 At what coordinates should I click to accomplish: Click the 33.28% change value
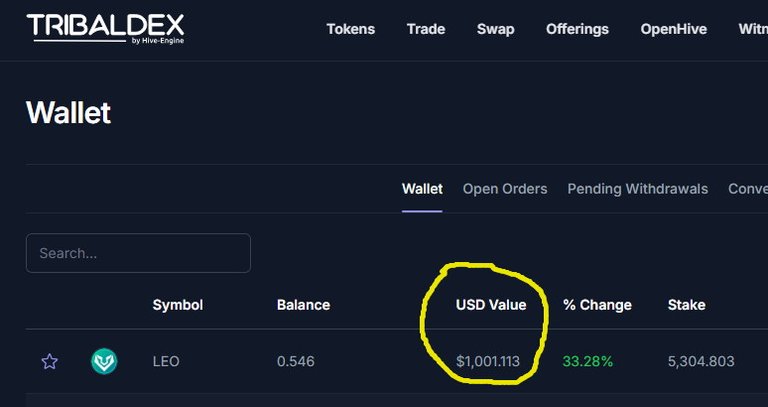click(588, 362)
